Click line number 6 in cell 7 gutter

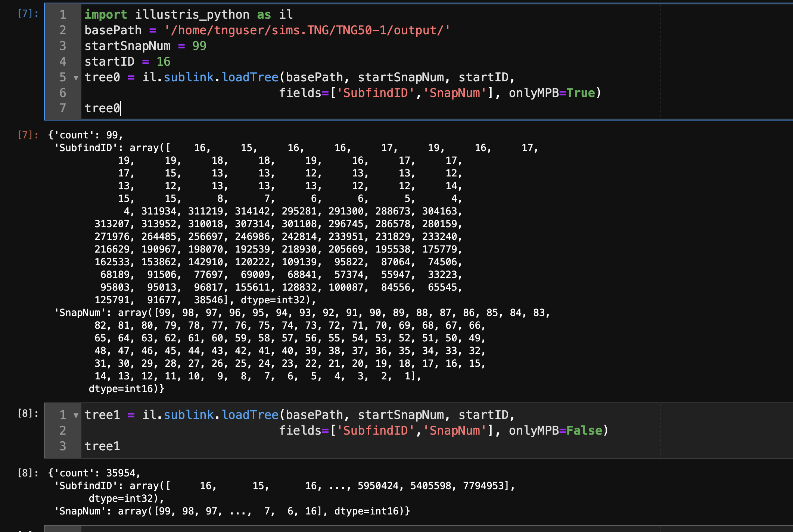click(63, 93)
